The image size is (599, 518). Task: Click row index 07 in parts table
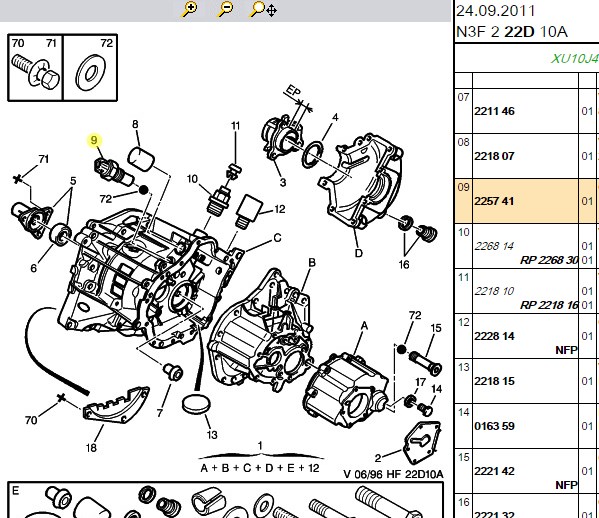[x=463, y=97]
